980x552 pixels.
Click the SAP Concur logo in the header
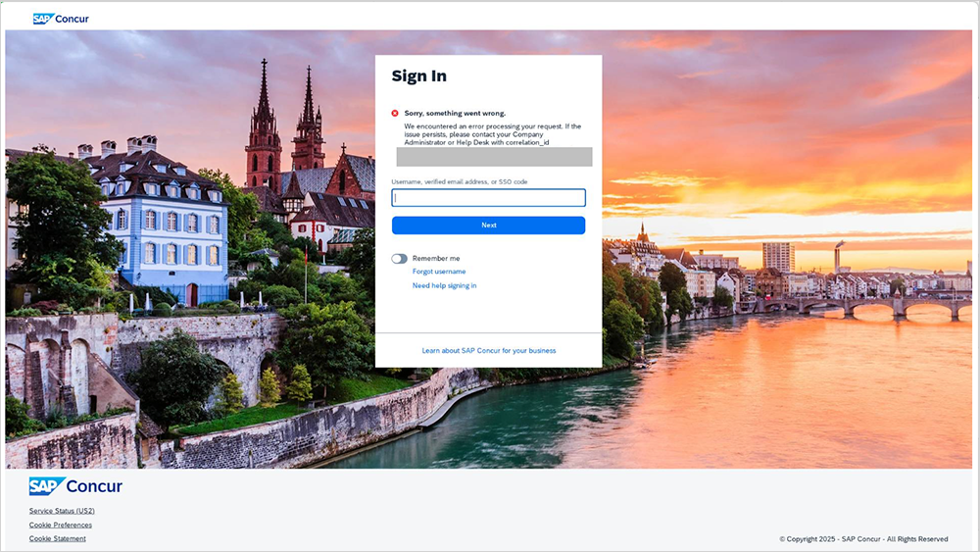point(61,19)
